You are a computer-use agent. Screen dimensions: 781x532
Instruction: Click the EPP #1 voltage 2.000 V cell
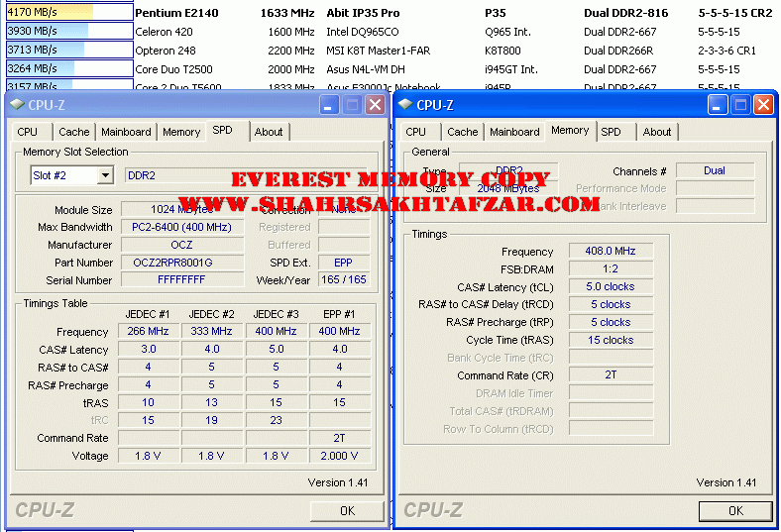pos(339,456)
